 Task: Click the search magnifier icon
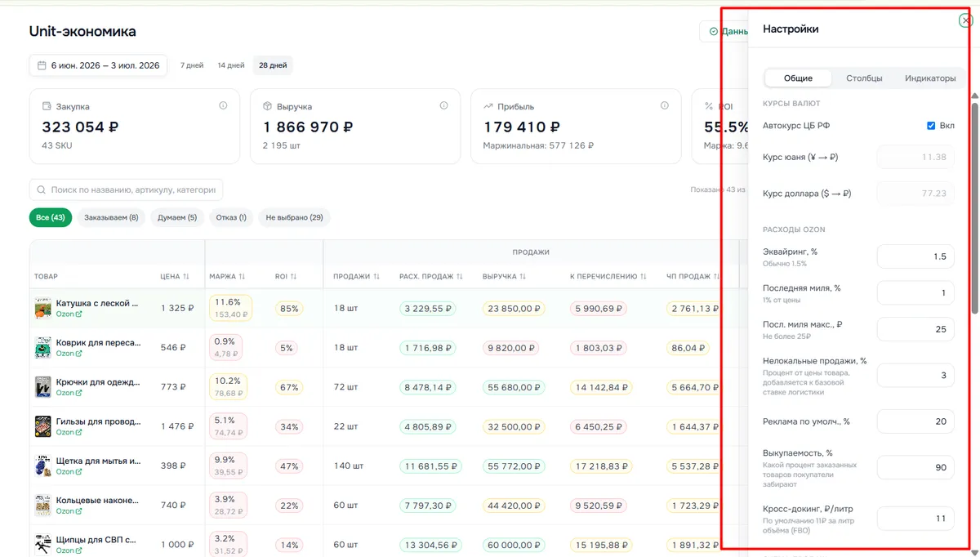(x=41, y=189)
